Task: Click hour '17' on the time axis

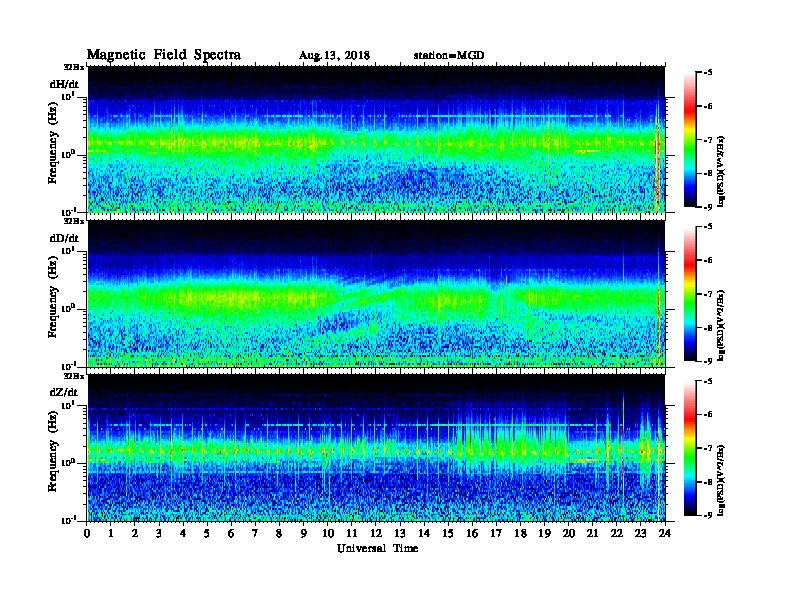Action: [497, 533]
